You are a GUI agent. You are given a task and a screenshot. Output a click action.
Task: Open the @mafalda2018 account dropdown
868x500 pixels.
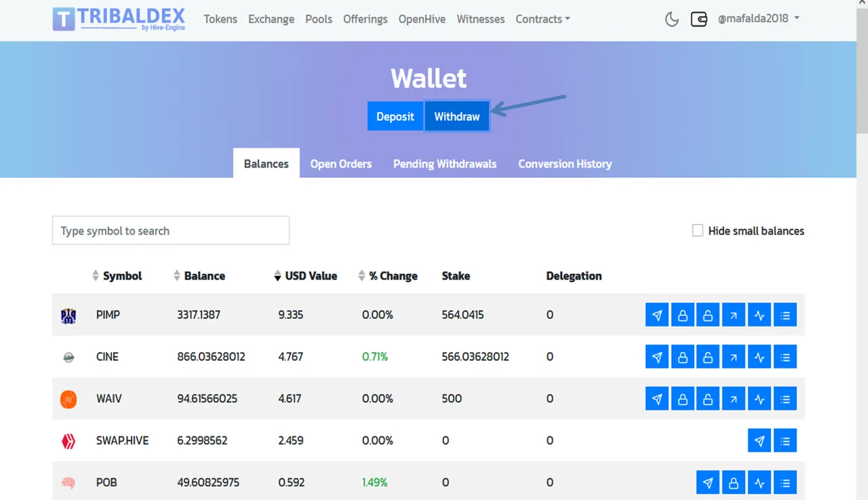(x=759, y=18)
